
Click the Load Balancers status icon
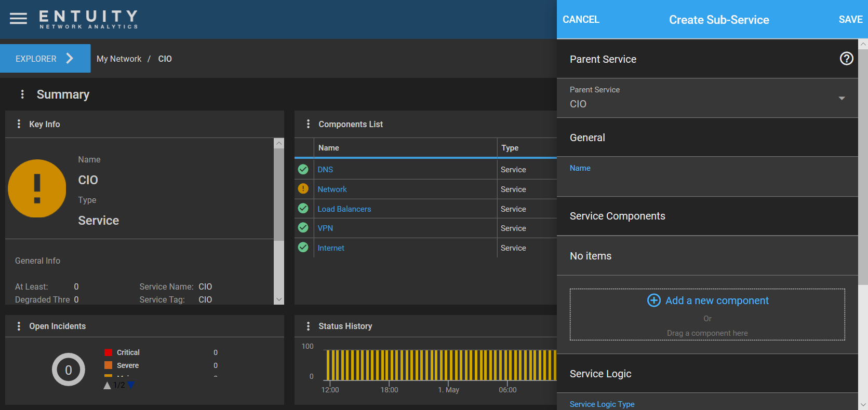tap(303, 209)
